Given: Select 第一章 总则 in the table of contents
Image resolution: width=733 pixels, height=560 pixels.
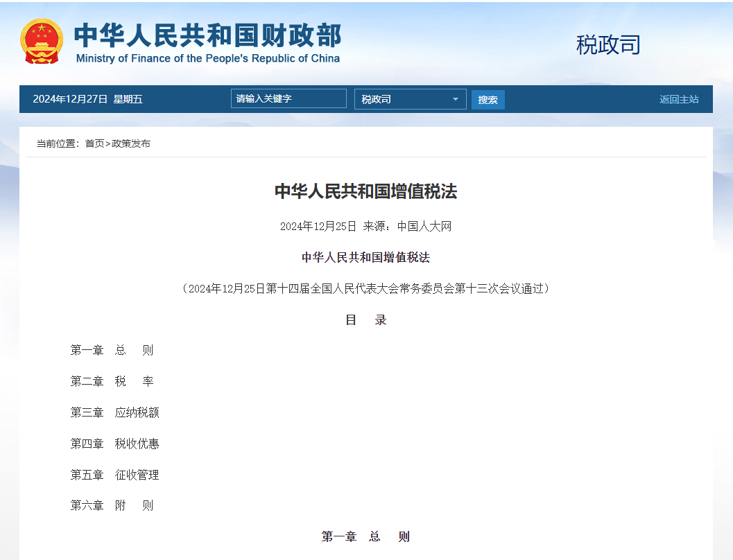Looking at the screenshot, I should coord(113,350).
